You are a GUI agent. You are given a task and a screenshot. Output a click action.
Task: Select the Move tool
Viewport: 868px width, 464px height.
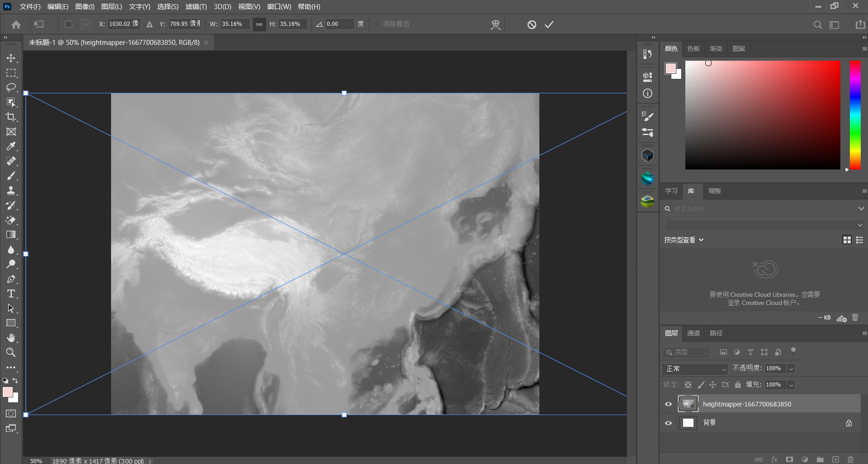click(x=11, y=58)
